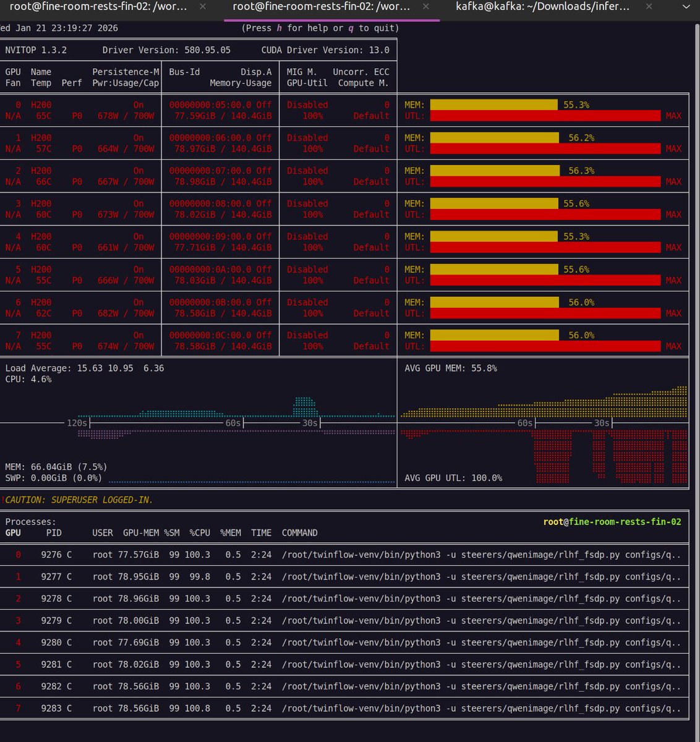
Task: Click the GPU 0 memory bar at 55.3%
Action: [x=493, y=105]
